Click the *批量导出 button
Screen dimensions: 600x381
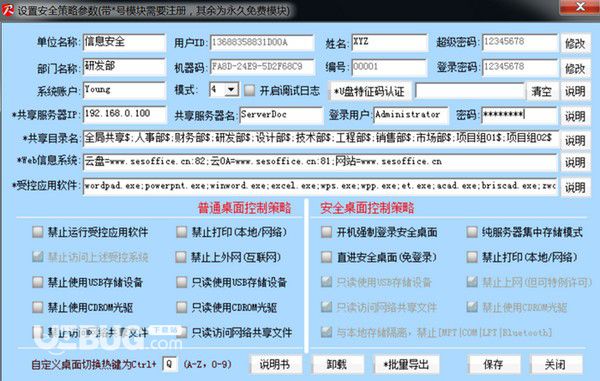pyautogui.click(x=406, y=364)
